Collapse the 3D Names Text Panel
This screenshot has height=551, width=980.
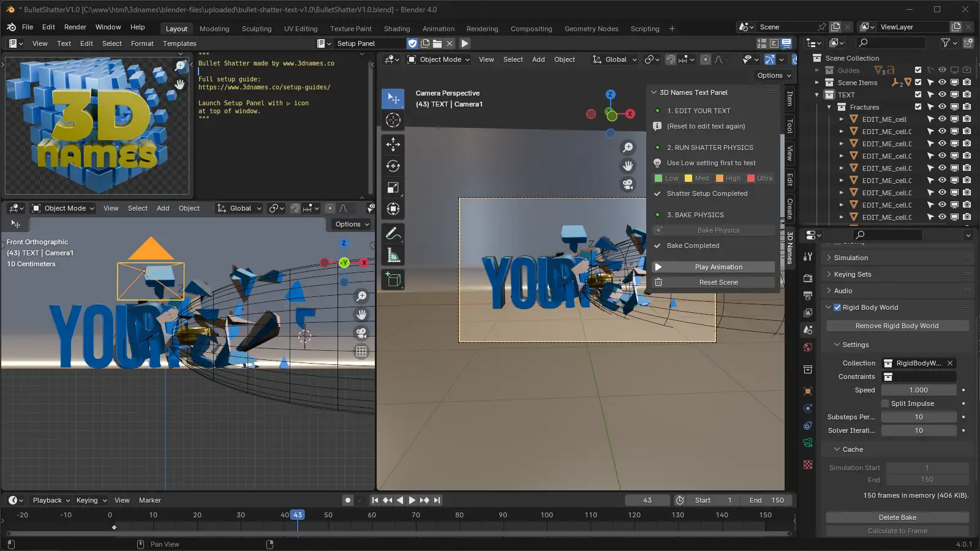click(x=654, y=92)
